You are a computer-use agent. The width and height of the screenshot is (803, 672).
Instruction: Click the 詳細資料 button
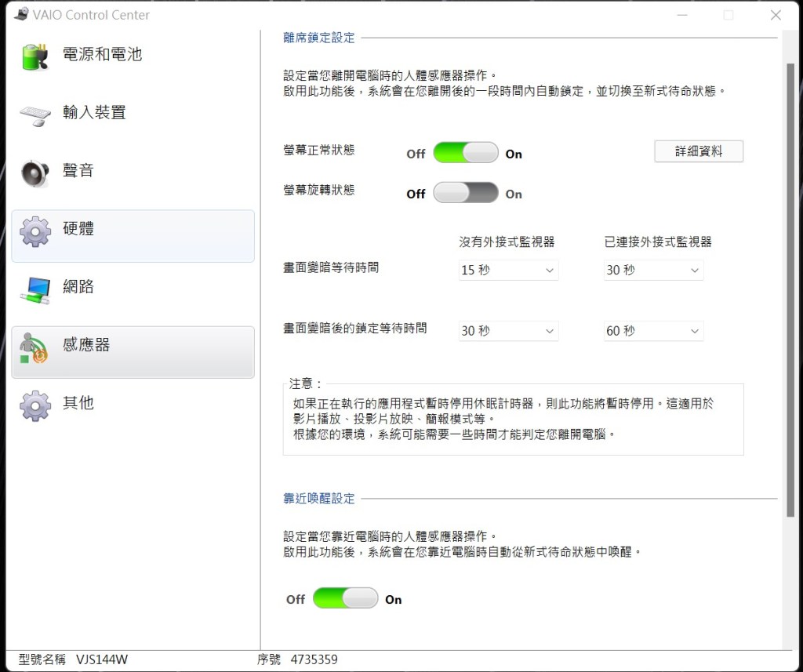point(698,151)
